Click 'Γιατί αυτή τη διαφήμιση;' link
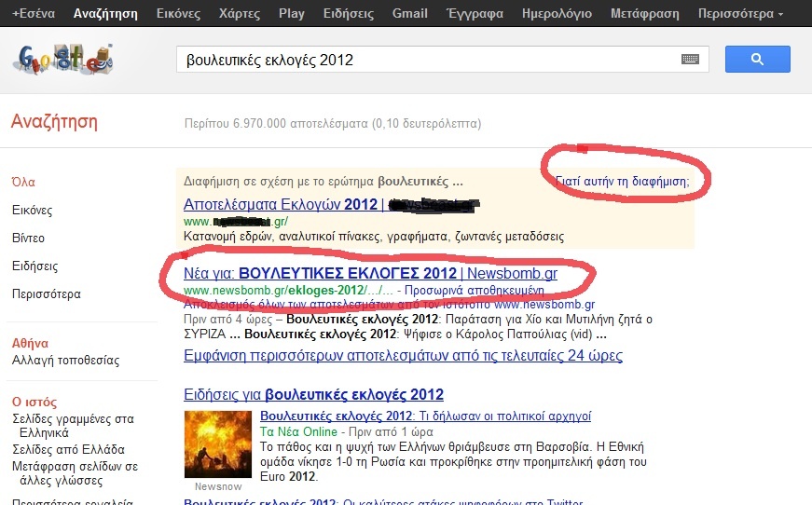812x505 pixels. (622, 181)
